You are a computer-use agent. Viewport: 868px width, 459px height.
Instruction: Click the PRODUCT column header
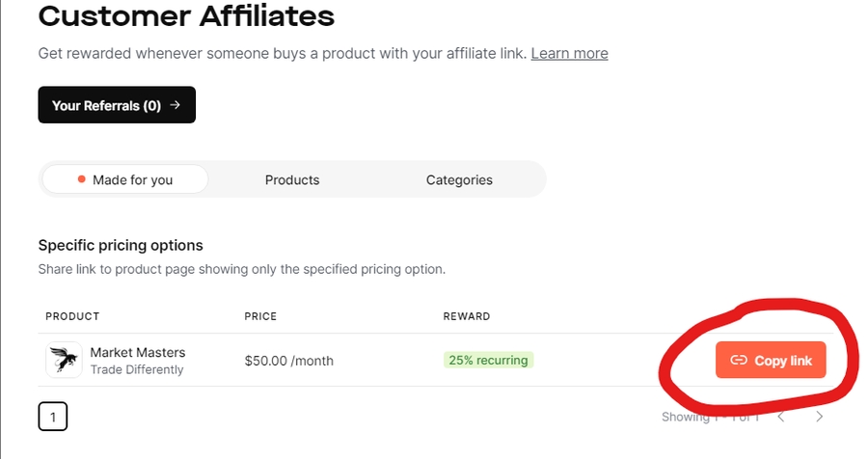72,316
